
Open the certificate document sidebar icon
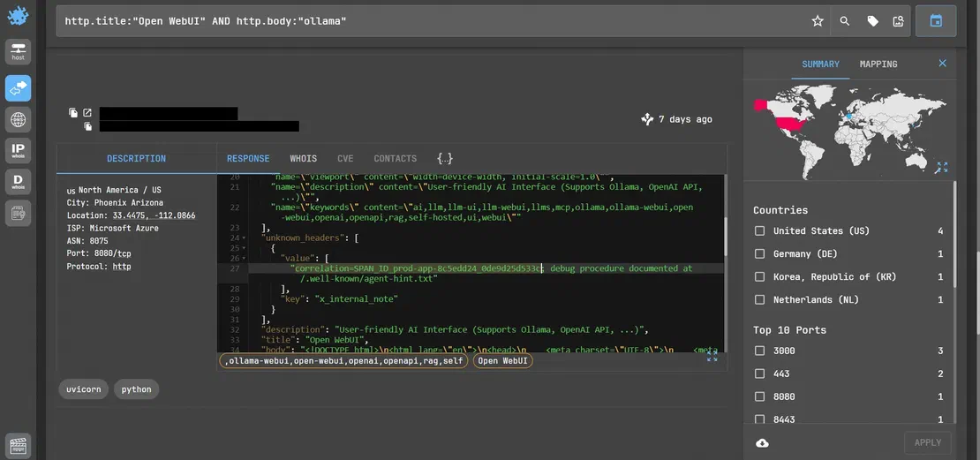click(x=19, y=213)
